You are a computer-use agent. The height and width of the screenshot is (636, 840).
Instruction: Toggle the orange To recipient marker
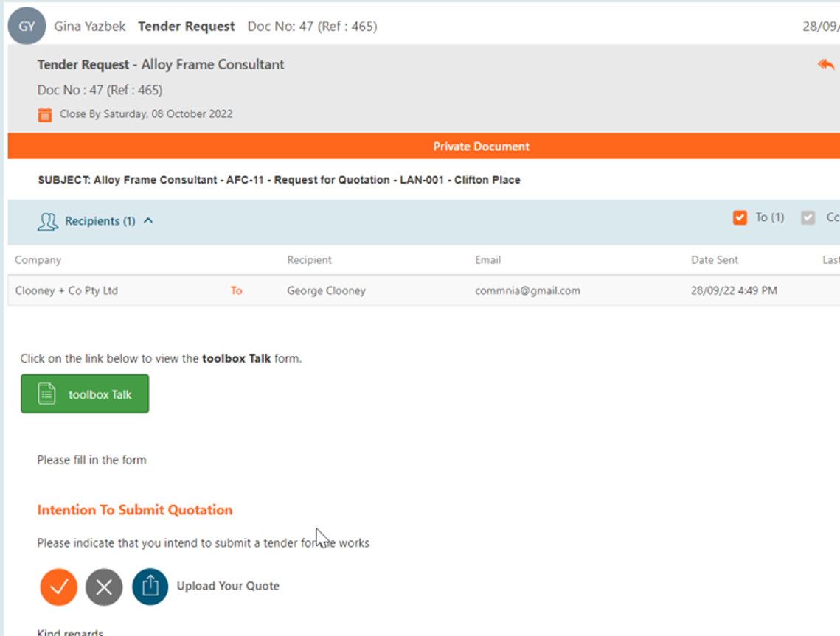click(x=236, y=290)
